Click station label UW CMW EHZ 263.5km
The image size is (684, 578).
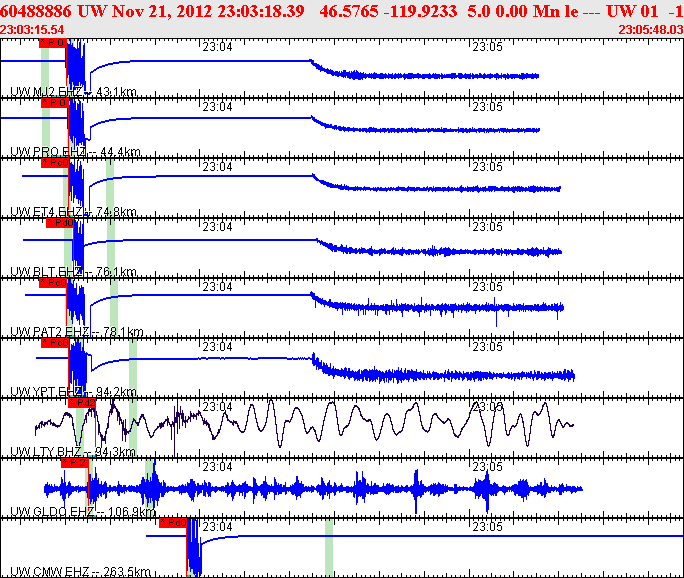(80, 571)
